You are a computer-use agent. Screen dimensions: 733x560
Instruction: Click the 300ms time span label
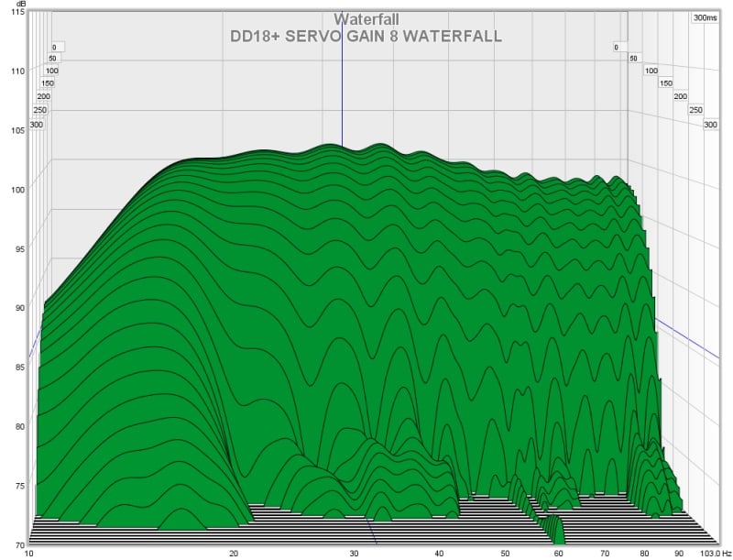pyautogui.click(x=706, y=17)
